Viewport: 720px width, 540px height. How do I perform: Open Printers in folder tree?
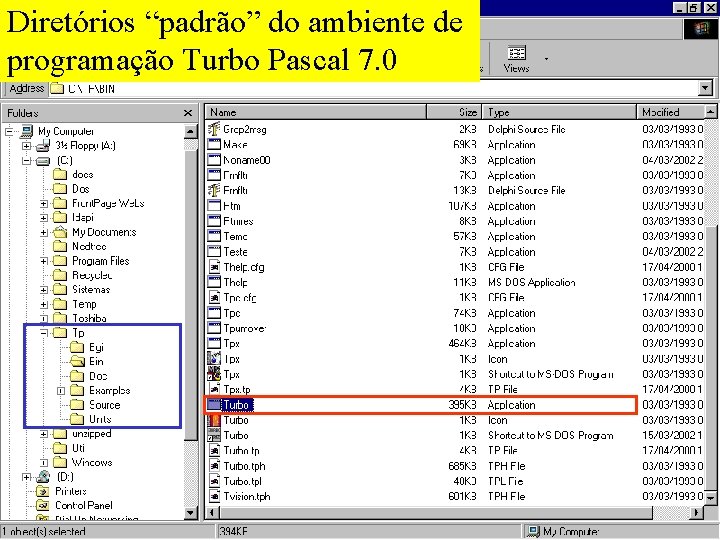pyautogui.click(x=70, y=491)
